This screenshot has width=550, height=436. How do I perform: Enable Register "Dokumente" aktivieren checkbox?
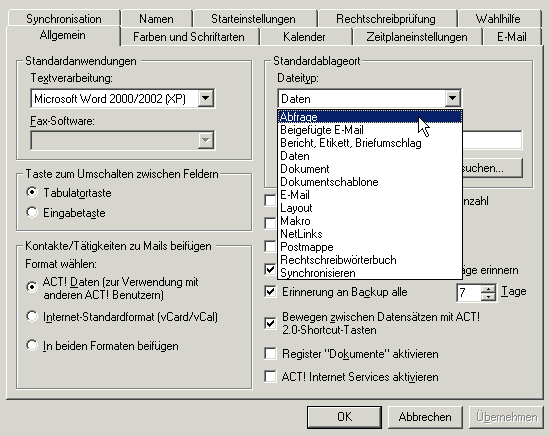tap(270, 354)
